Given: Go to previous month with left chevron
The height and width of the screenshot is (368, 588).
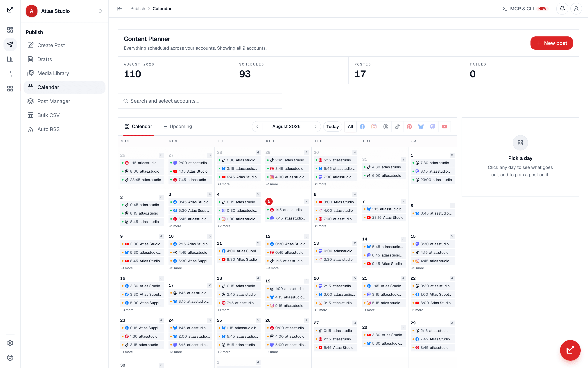Looking at the screenshot, I should coord(258,127).
